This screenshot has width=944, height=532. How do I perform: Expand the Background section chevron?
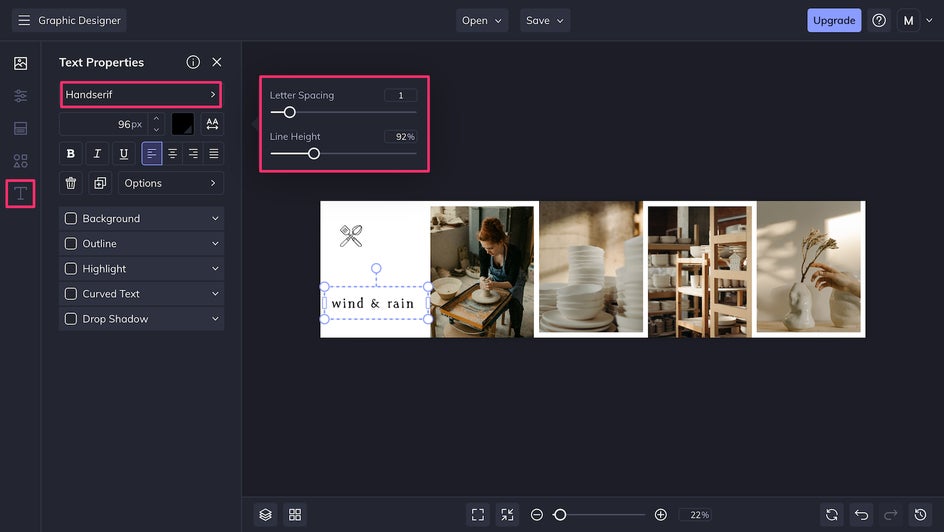[215, 218]
